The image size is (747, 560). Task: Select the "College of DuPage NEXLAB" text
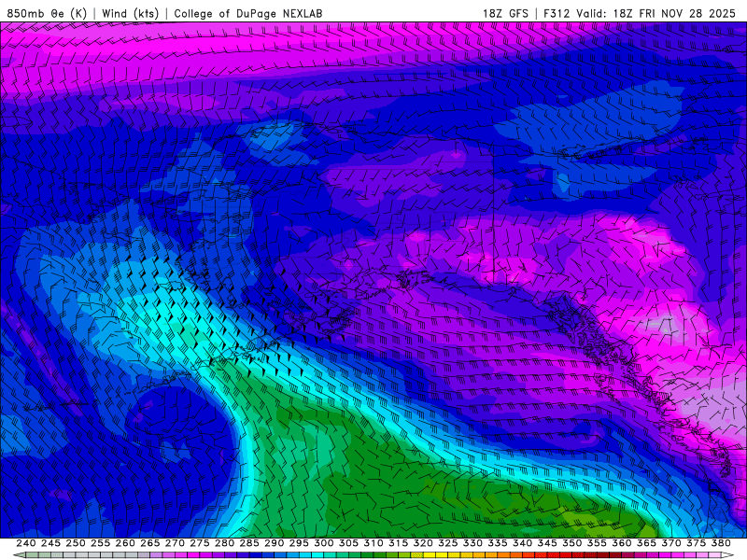[x=248, y=13]
